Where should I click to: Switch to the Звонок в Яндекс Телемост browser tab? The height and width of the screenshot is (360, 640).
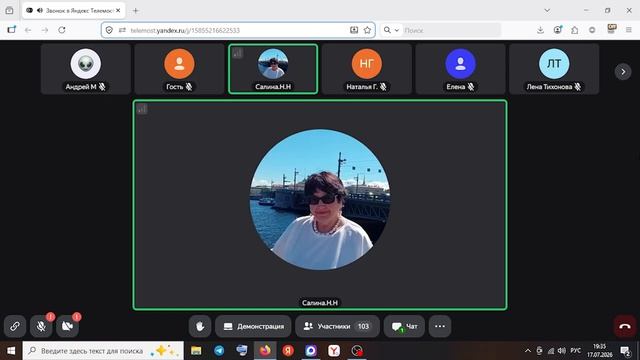(74, 11)
